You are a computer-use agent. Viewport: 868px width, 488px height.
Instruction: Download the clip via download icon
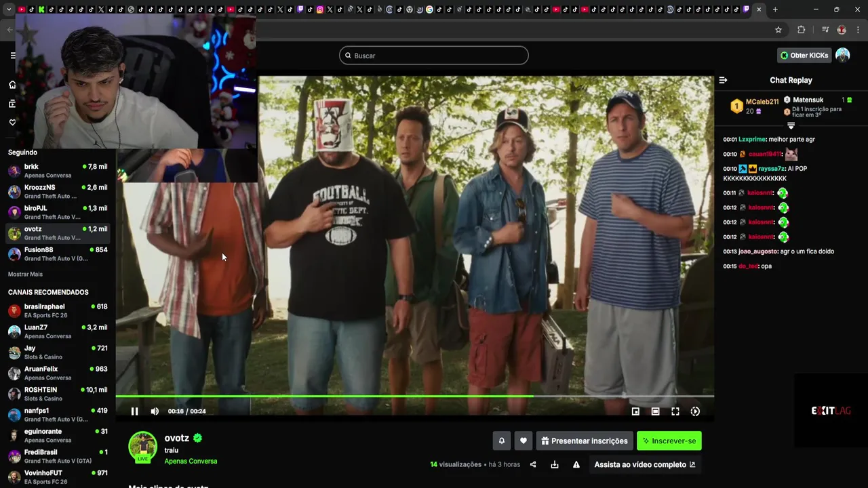(555, 465)
